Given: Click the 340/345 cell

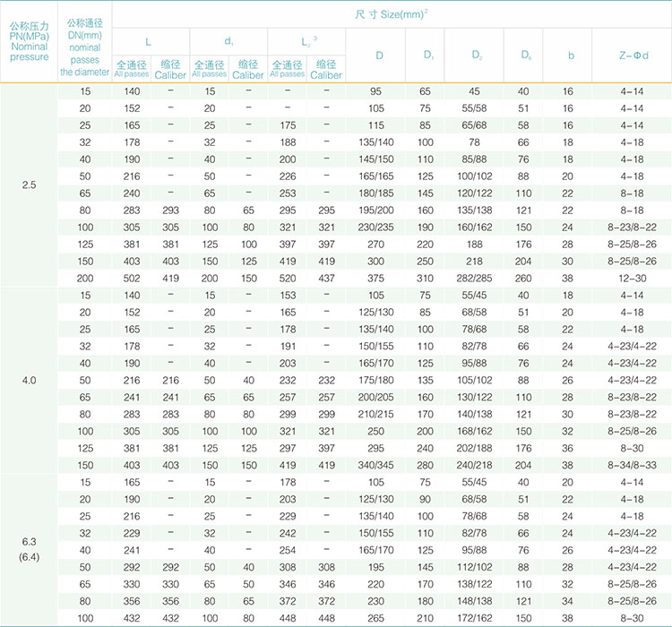Looking at the screenshot, I should click(x=375, y=466).
